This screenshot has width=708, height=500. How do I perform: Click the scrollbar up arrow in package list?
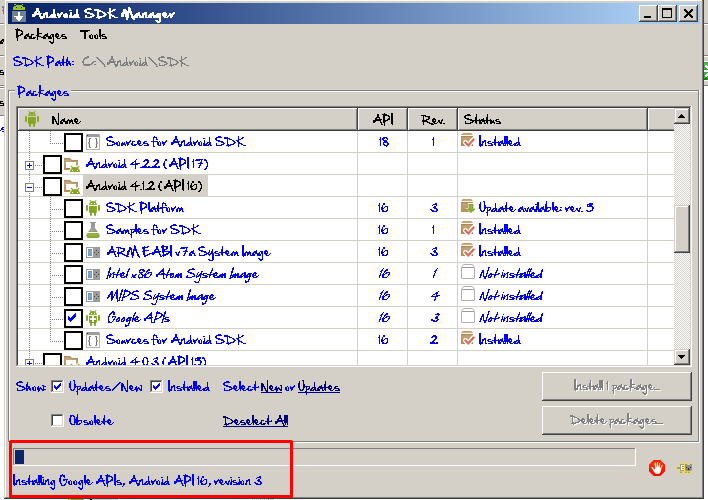(x=681, y=117)
